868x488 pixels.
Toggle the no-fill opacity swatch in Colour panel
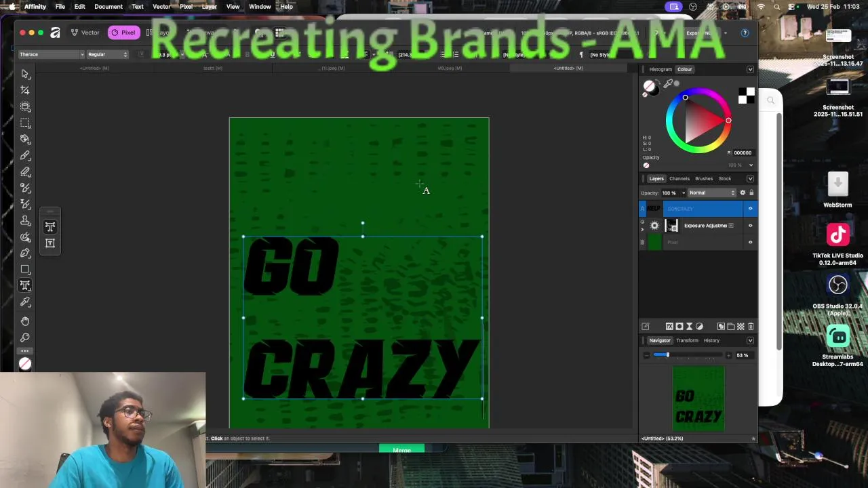click(646, 165)
